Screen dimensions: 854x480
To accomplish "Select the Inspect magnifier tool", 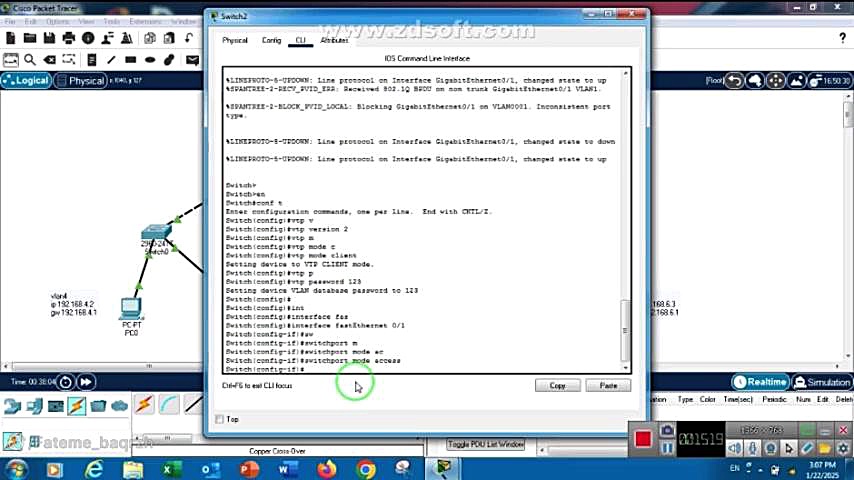I will [30, 59].
